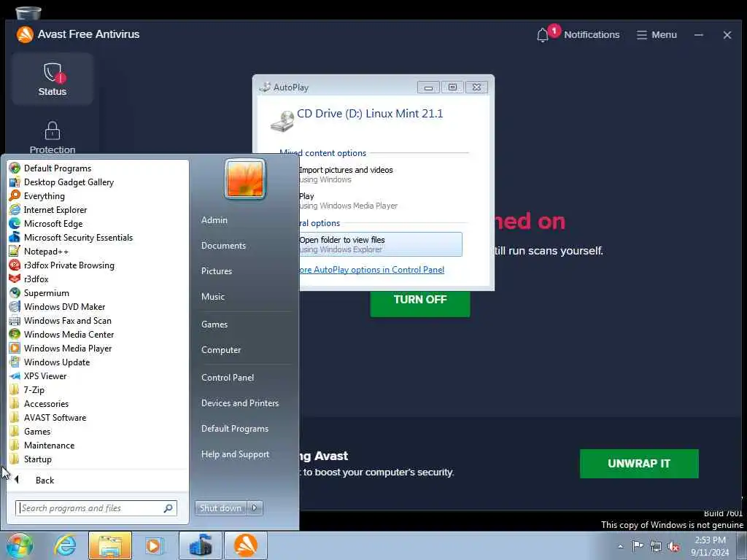Select Play using Windows Media Player
Viewport: 747px width, 560px height.
tap(348, 201)
